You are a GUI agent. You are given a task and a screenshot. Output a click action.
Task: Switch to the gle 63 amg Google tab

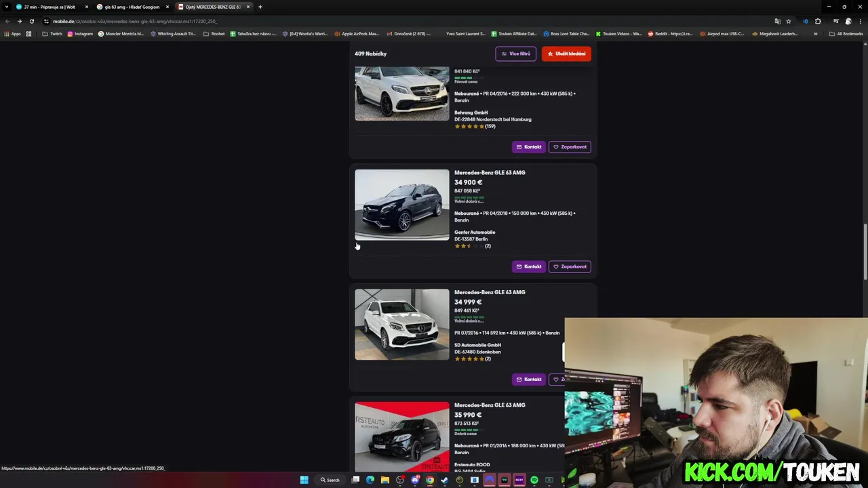[131, 7]
